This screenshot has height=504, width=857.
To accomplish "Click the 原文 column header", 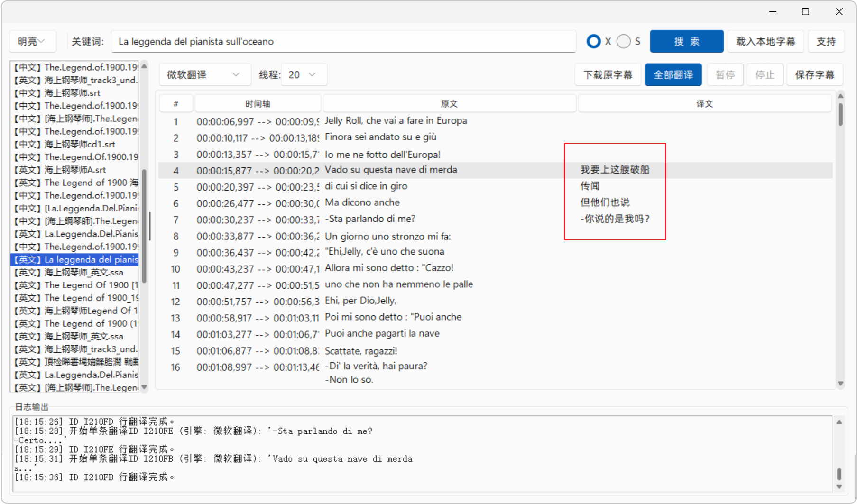I will (x=449, y=104).
